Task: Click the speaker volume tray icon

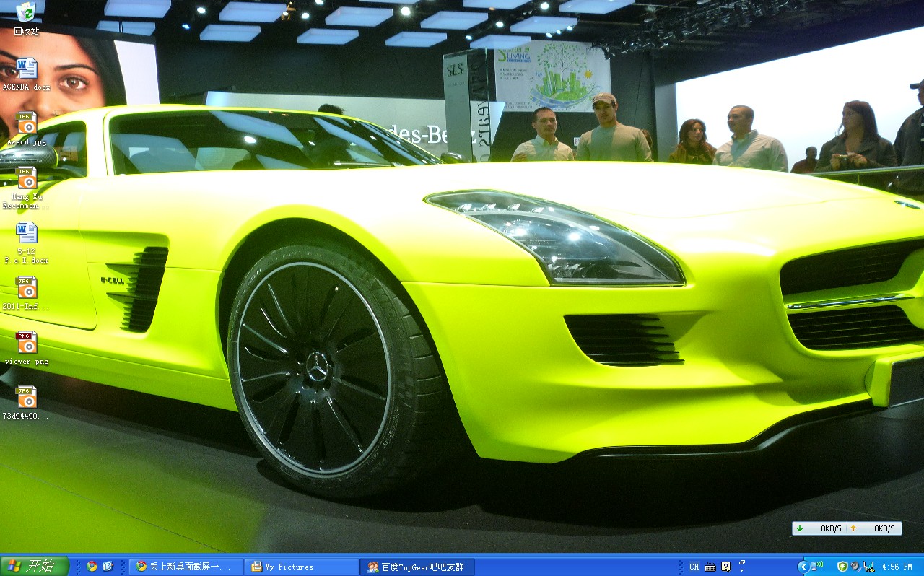Action: click(x=855, y=567)
